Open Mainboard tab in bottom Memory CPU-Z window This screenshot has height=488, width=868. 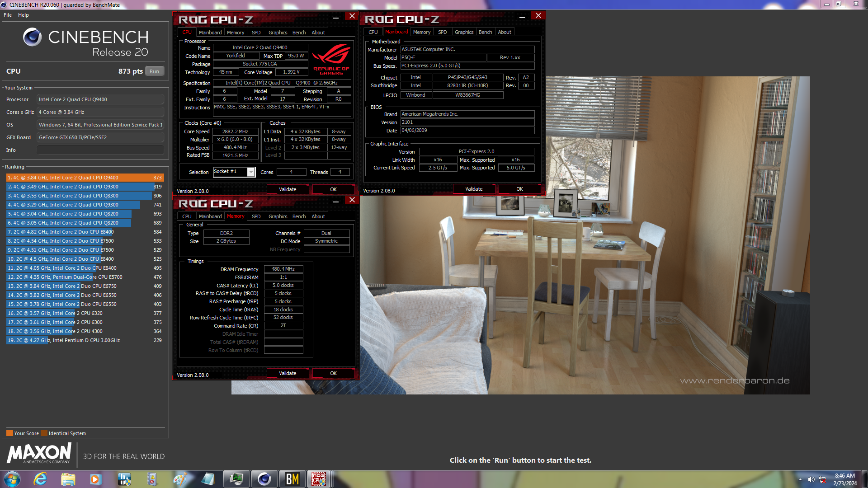(x=210, y=216)
